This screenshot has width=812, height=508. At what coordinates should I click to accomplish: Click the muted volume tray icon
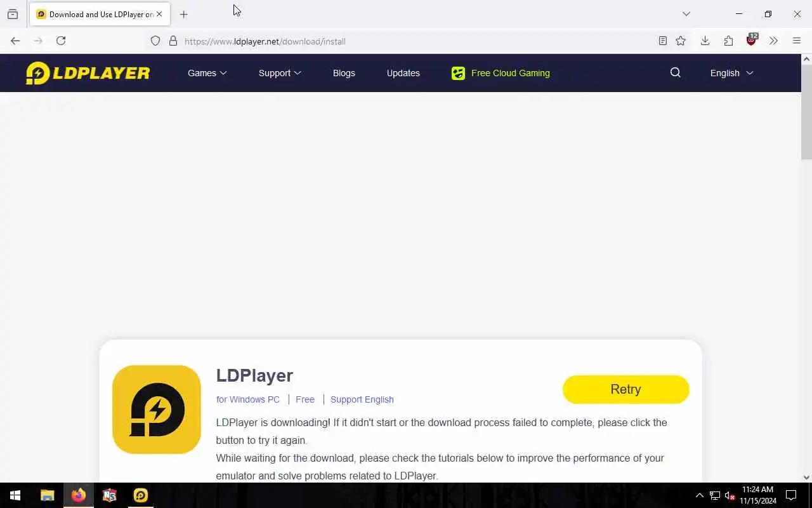[730, 495]
